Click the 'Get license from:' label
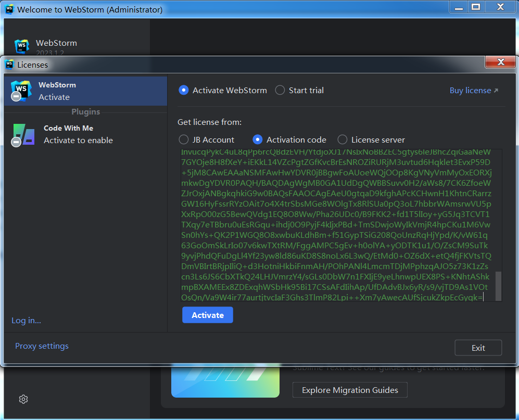Image resolution: width=519 pixels, height=420 pixels. 209,122
